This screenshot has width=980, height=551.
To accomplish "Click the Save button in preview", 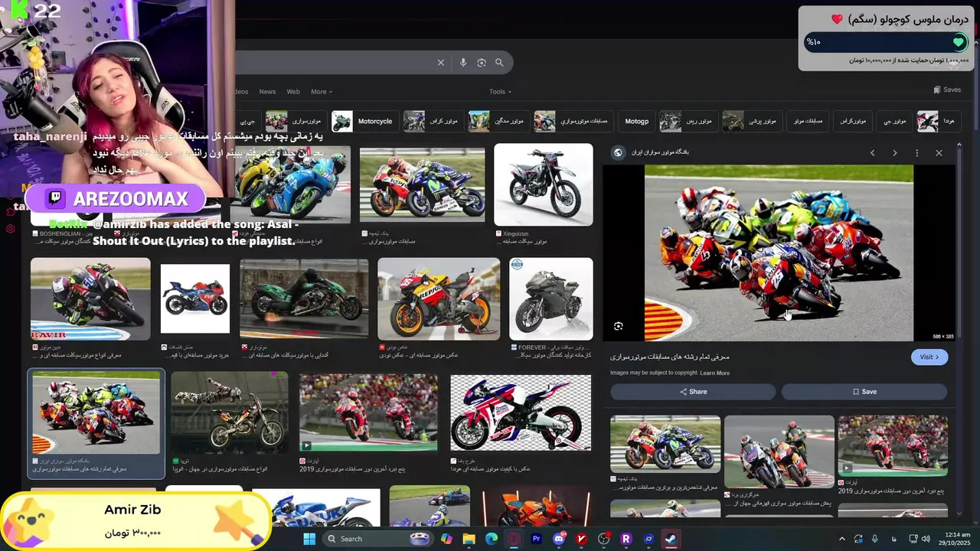I will (x=864, y=392).
